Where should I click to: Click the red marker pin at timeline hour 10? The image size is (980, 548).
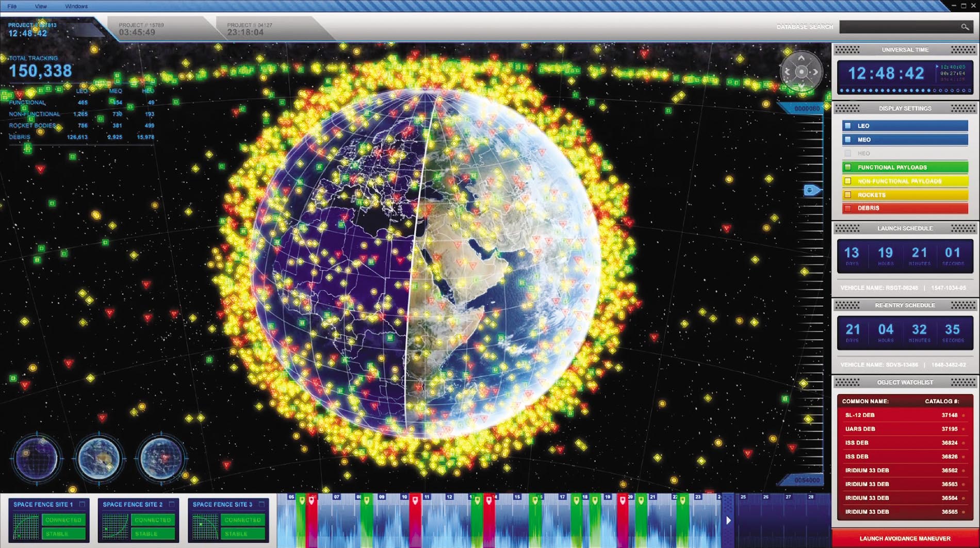click(415, 501)
